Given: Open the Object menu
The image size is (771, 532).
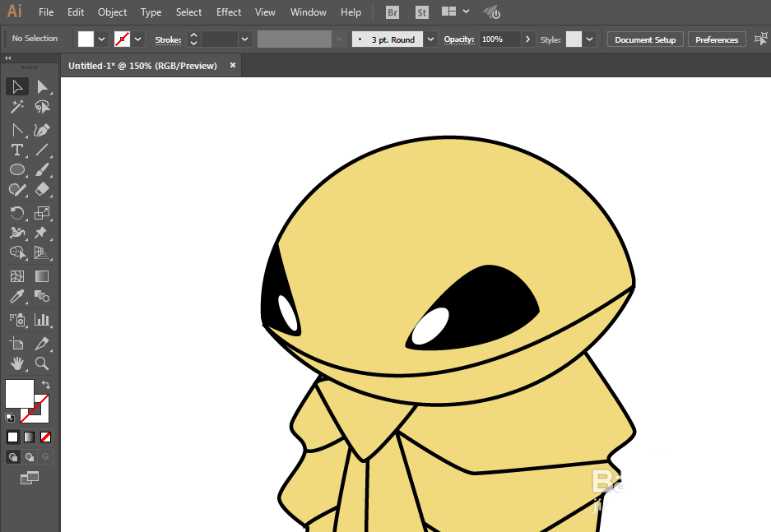Looking at the screenshot, I should click(x=112, y=12).
